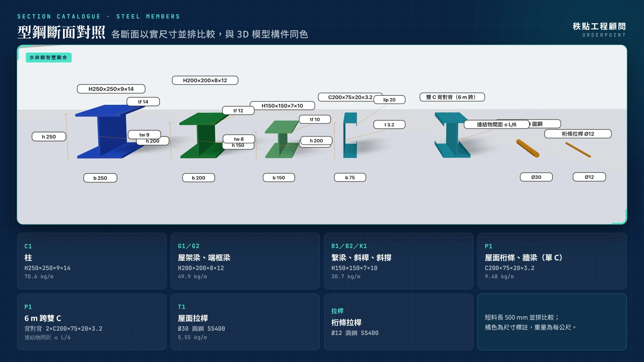The image size is (644, 362).
Task: Click the 連結物間距 ≤ L/6 callout
Action: (x=497, y=124)
